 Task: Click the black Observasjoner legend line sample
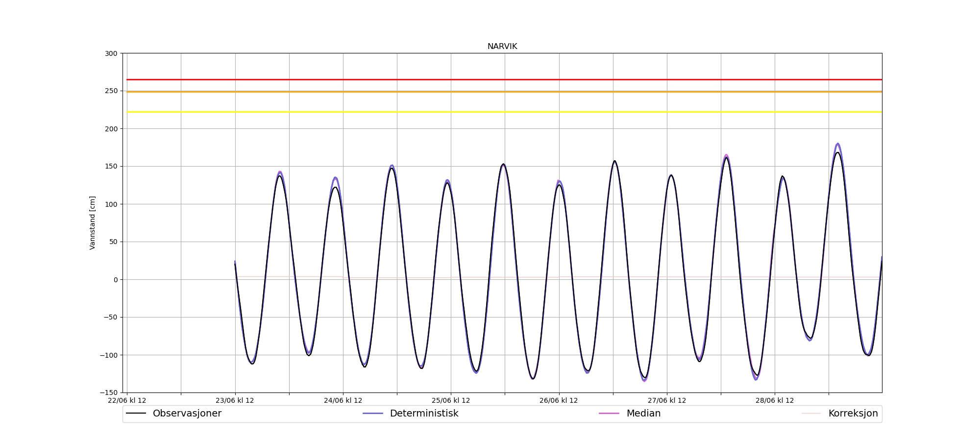pyautogui.click(x=136, y=414)
